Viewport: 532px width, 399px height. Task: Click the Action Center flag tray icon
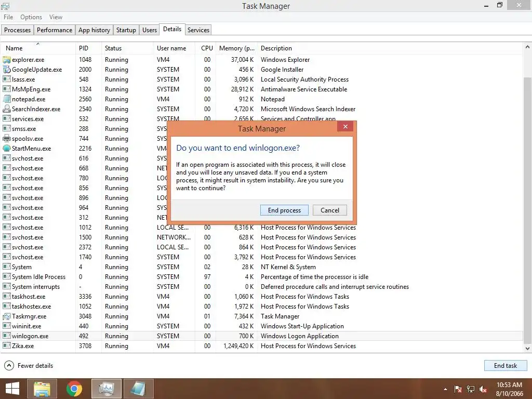point(458,389)
